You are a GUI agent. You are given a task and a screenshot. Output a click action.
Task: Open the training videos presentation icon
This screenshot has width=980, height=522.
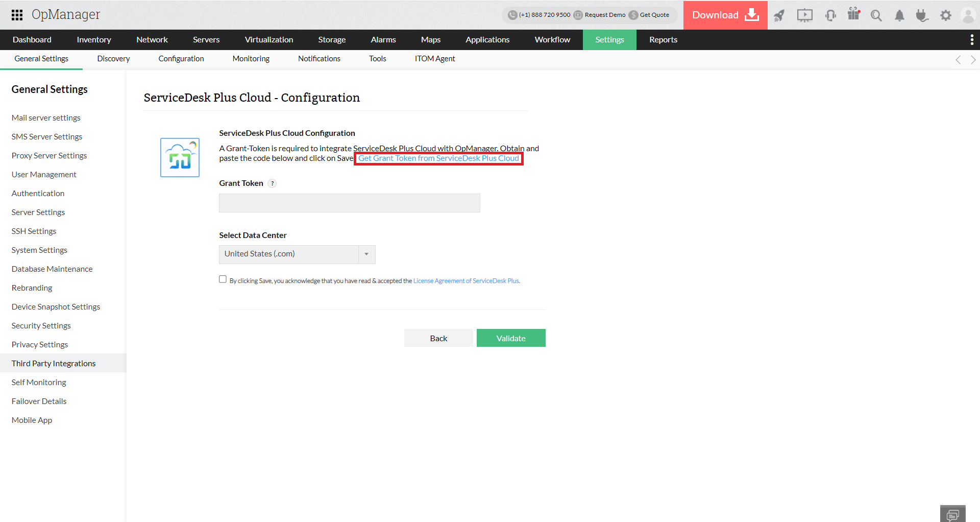click(x=805, y=15)
